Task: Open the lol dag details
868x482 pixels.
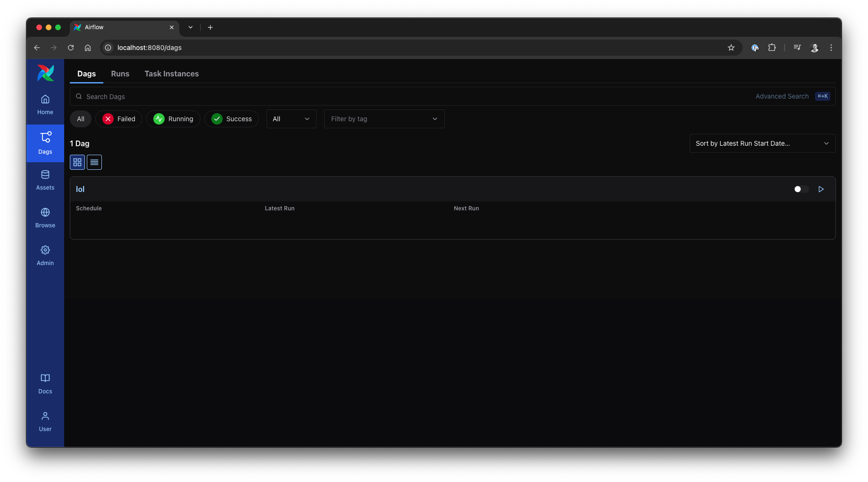Action: (x=80, y=189)
